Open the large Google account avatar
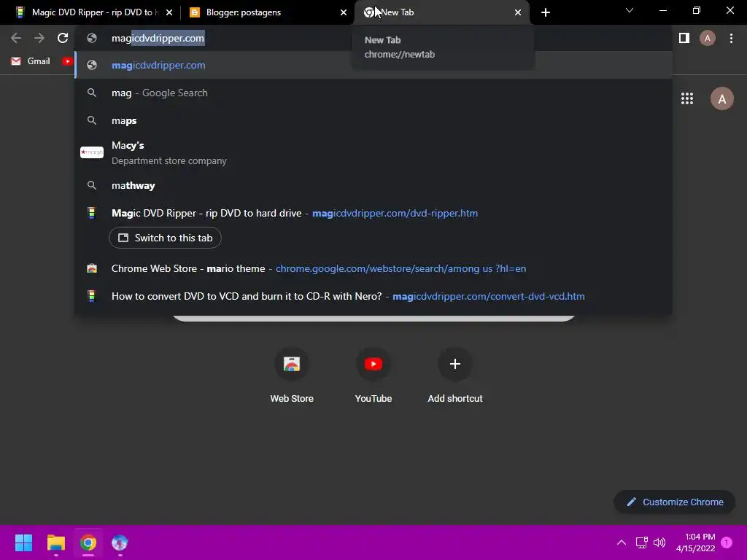This screenshot has height=560, width=747. pos(722,98)
